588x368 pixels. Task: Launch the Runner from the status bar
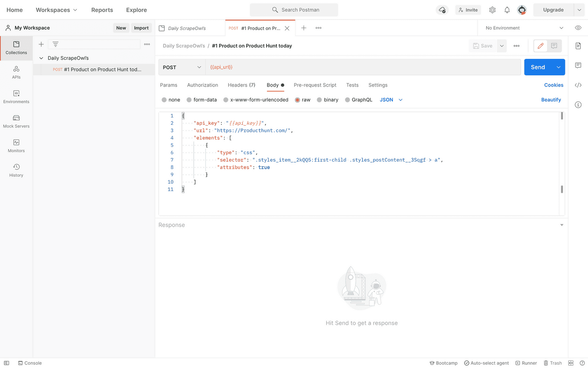(526, 363)
